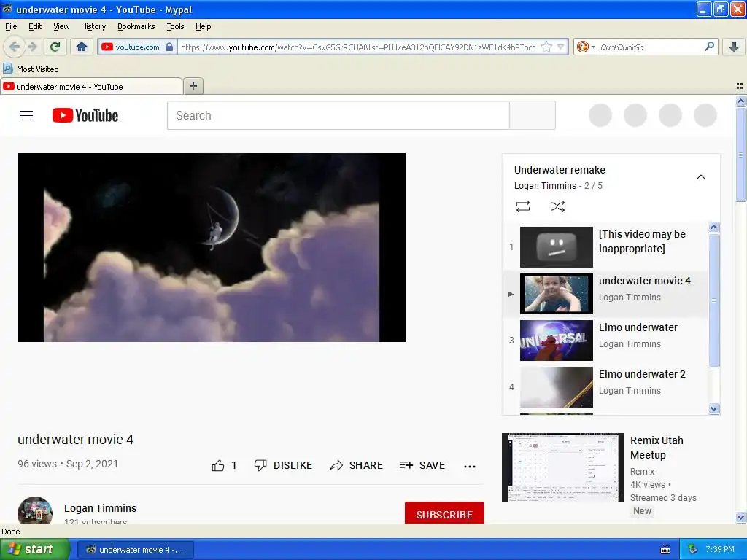This screenshot has width=747, height=560.
Task: Click the playlist scrollbar down arrow
Action: (713, 408)
